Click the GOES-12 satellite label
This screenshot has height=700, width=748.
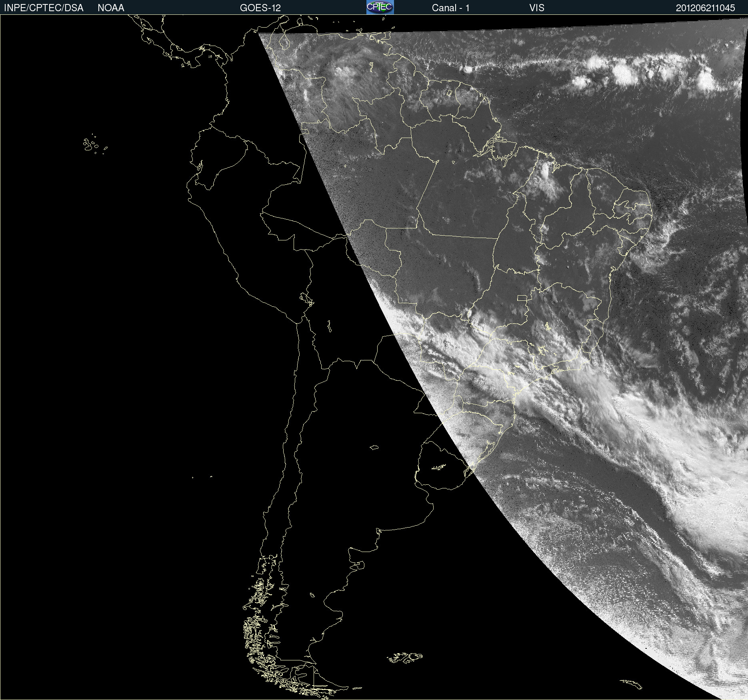[260, 8]
